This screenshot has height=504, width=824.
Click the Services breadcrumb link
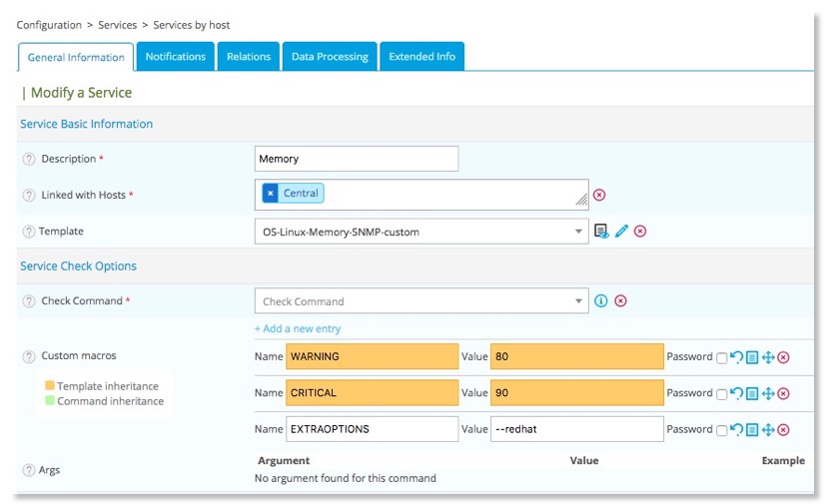pyautogui.click(x=118, y=25)
